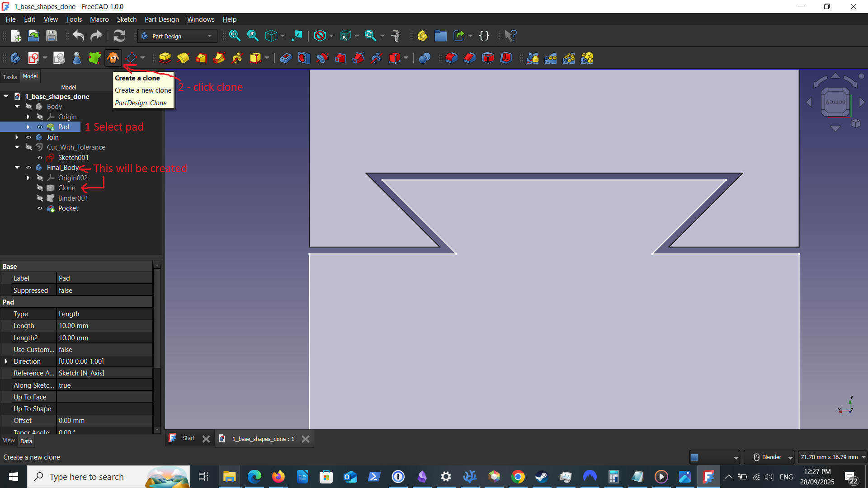Select the Pad tool icon
The width and height of the screenshot is (868, 488).
[165, 58]
